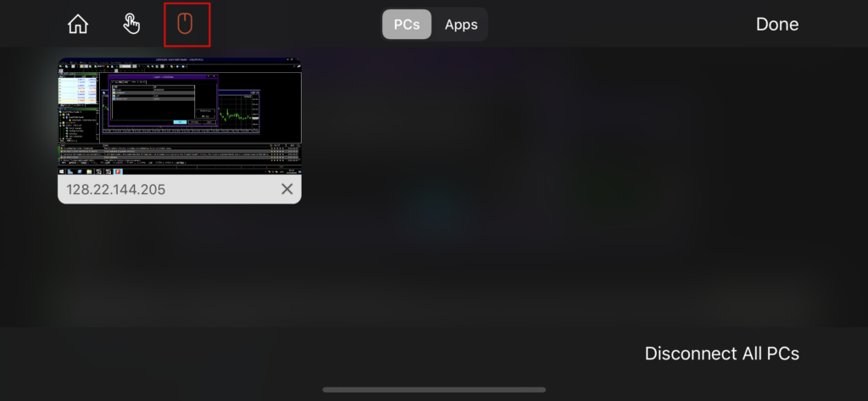Tap the purple dialog title bar in preview

(161, 76)
